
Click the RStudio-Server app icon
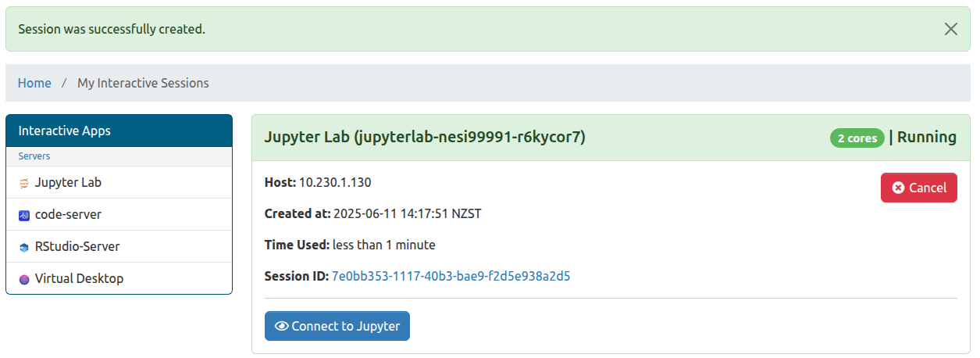click(24, 247)
